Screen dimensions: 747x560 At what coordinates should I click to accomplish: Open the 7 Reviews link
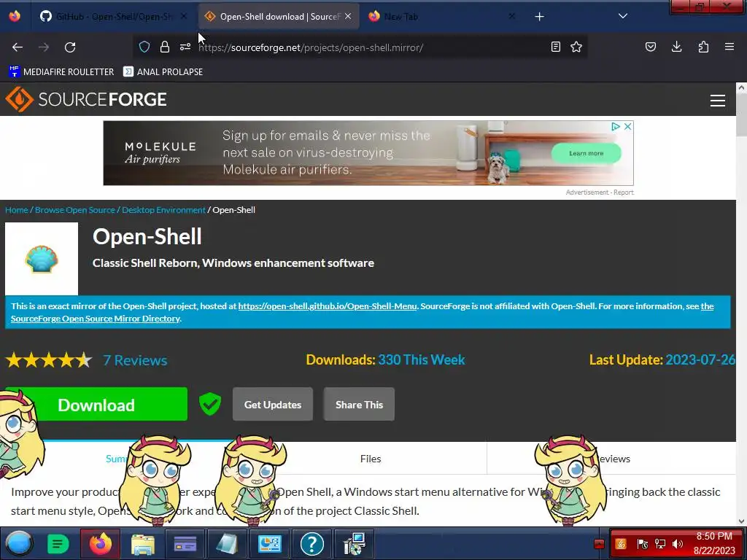(135, 360)
